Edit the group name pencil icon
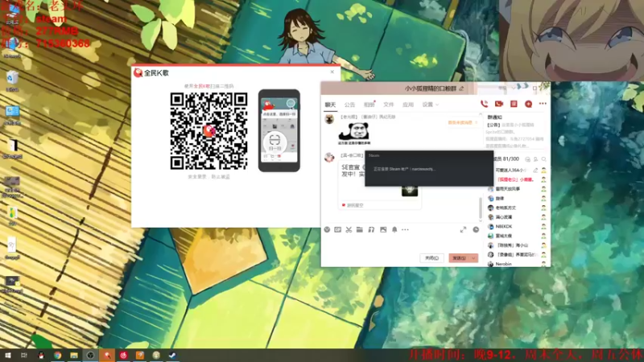The width and height of the screenshot is (644, 362). pos(461,88)
